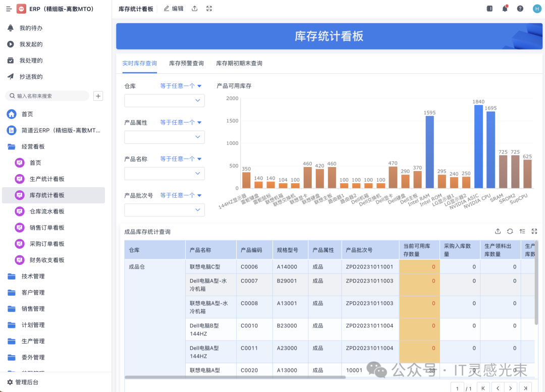The image size is (545, 392).
Task: Open 仓库流水看板 in the sidebar
Action: (47, 211)
